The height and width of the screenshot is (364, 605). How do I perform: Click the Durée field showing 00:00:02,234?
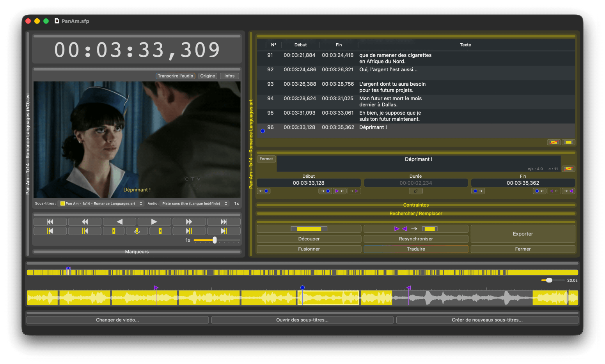pyautogui.click(x=416, y=183)
